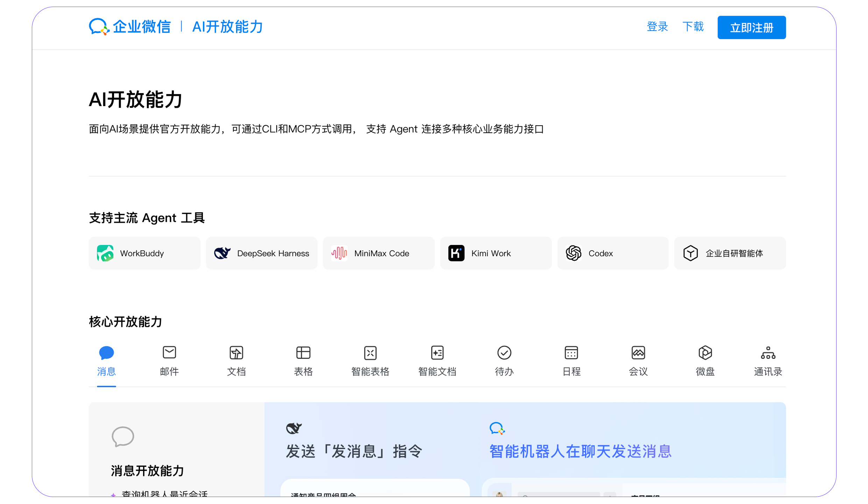Click the DeepSeek whale icon in the agent tools row

(222, 253)
